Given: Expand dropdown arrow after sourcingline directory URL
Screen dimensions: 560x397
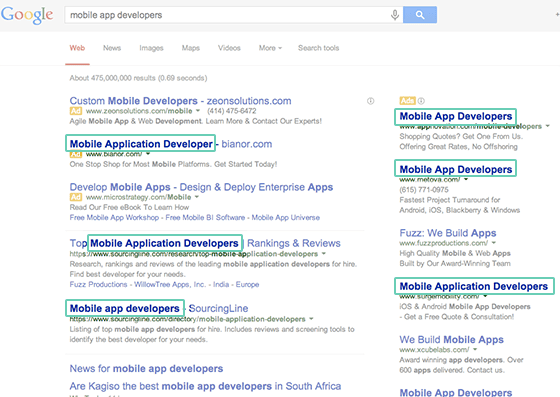Looking at the screenshot, I should pyautogui.click(x=311, y=318).
